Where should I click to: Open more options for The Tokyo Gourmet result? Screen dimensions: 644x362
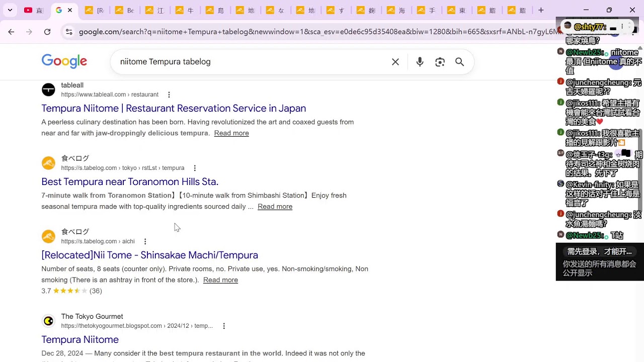(224, 326)
